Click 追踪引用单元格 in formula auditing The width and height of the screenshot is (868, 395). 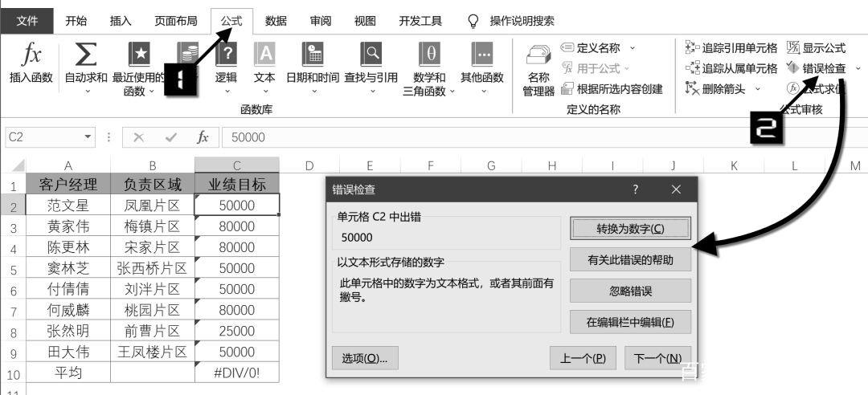[731, 48]
